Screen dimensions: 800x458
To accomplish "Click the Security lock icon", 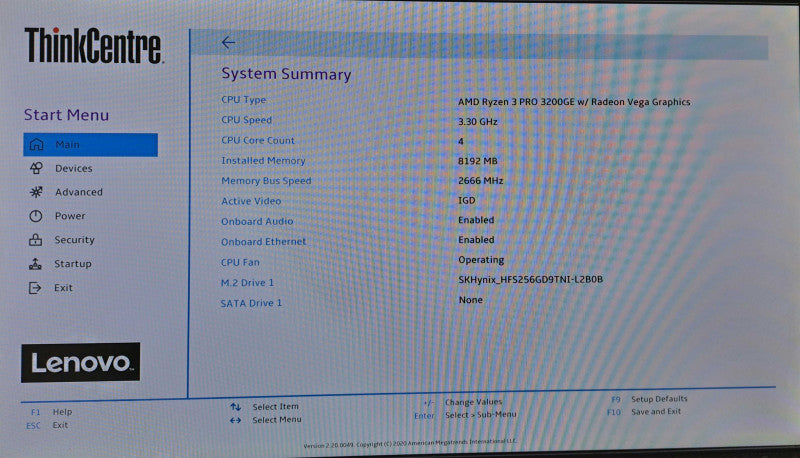I will (x=35, y=240).
